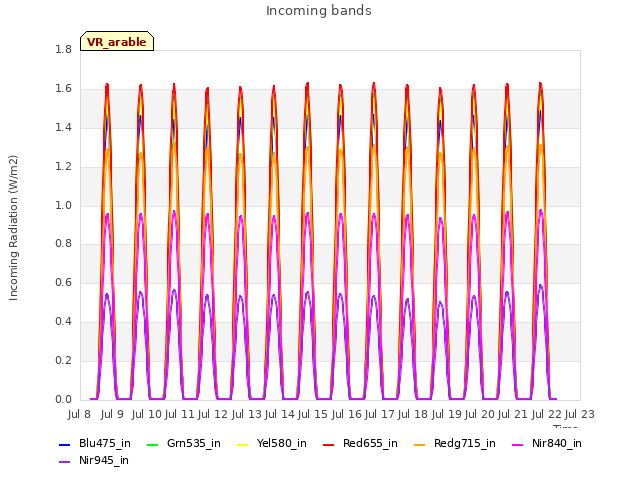Screen dimensions: 640x480
Task: Click the 1.6 y-axis tick value
Action: click(63, 89)
